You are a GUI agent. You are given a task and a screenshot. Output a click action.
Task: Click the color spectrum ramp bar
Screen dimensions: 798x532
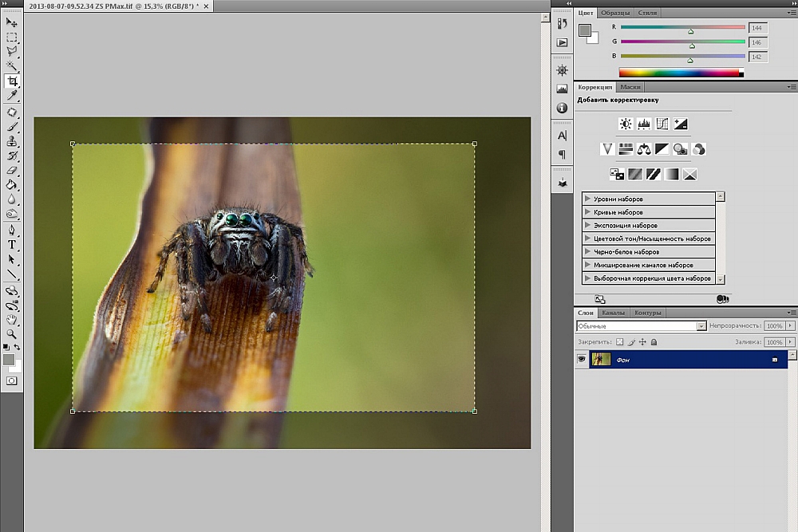coord(681,73)
